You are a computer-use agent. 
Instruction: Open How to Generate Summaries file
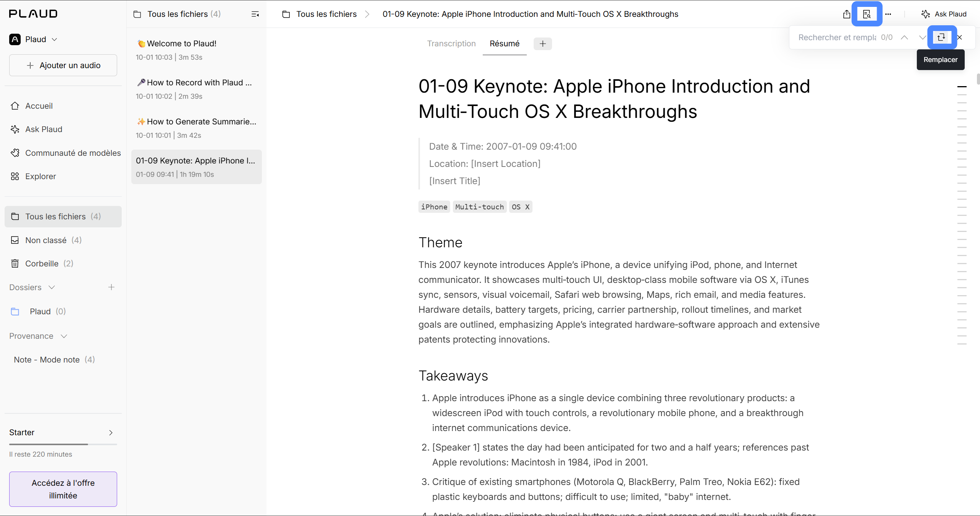pos(196,128)
